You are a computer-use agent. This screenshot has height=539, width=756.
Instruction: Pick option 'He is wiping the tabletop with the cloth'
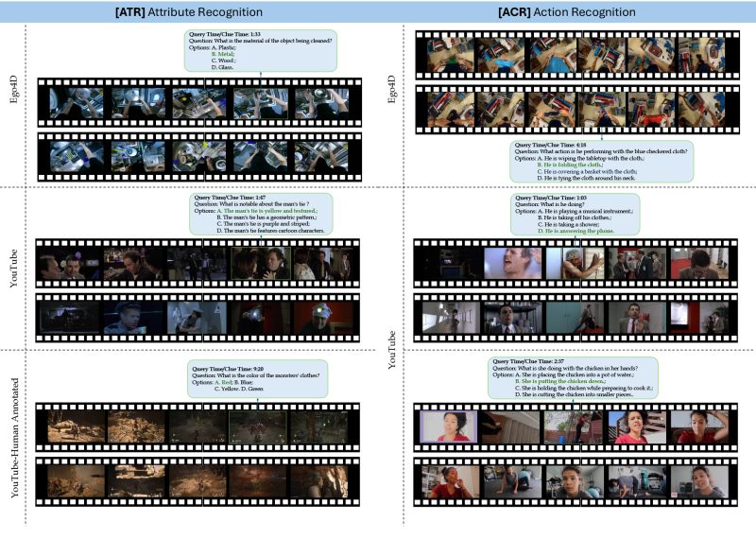tap(591, 158)
